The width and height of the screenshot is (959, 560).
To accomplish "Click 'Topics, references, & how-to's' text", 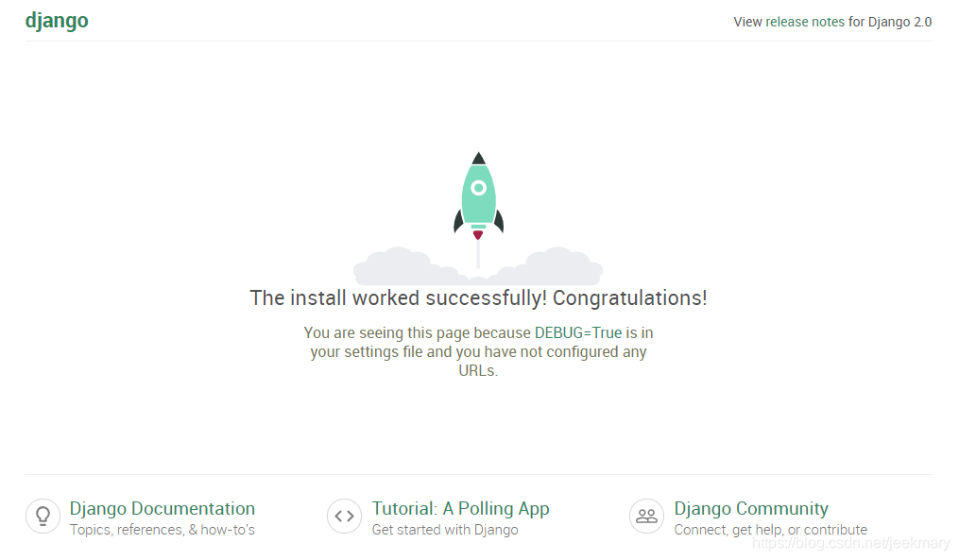I will [x=163, y=530].
